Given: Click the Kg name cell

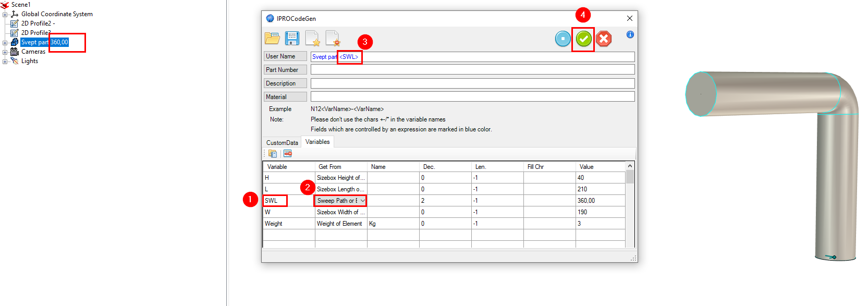Looking at the screenshot, I should [393, 224].
